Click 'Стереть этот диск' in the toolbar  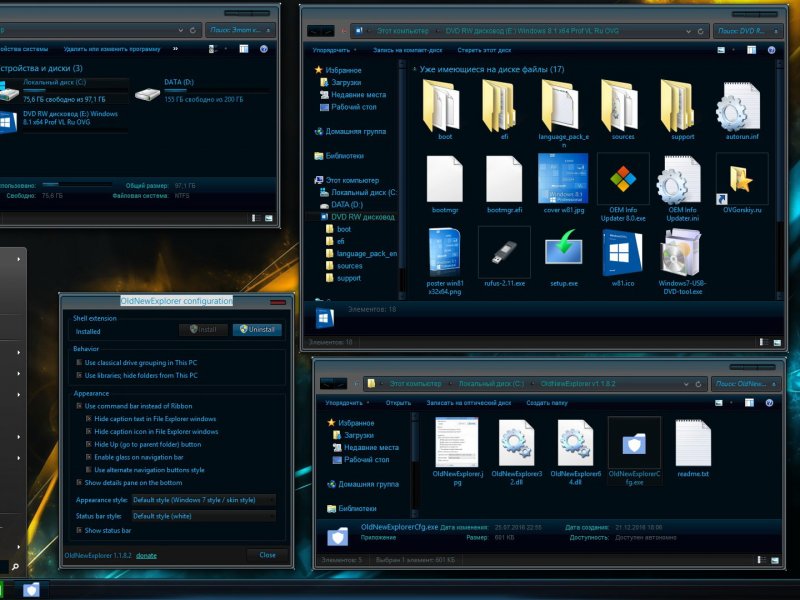pyautogui.click(x=484, y=50)
